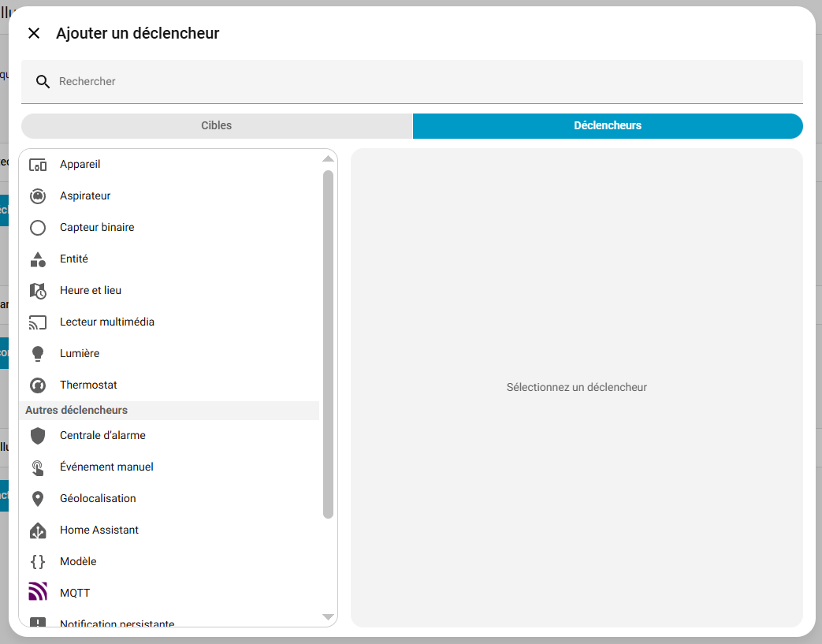822x644 pixels.
Task: Click the scroll up arrow of list
Action: click(x=328, y=159)
